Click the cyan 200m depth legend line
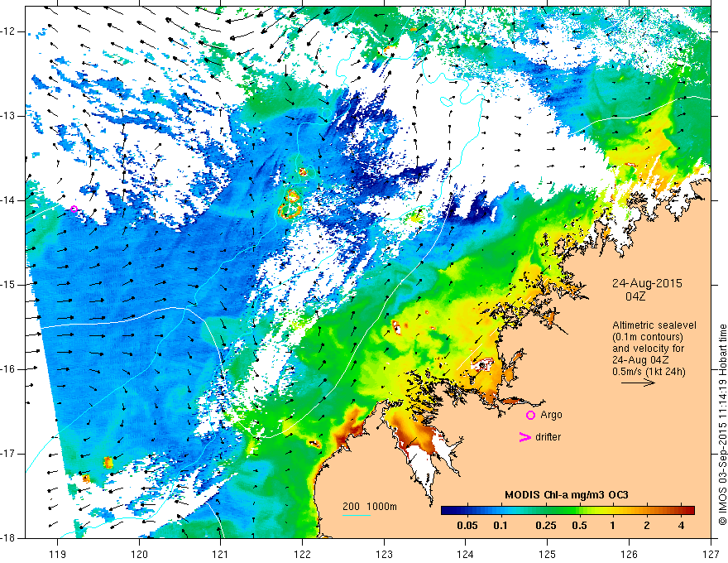Image resolution: width=728 pixels, height=563 pixels. point(356,515)
